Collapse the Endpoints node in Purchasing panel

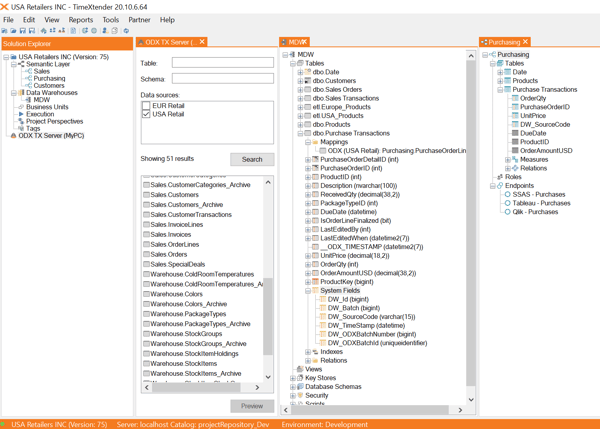pos(493,186)
